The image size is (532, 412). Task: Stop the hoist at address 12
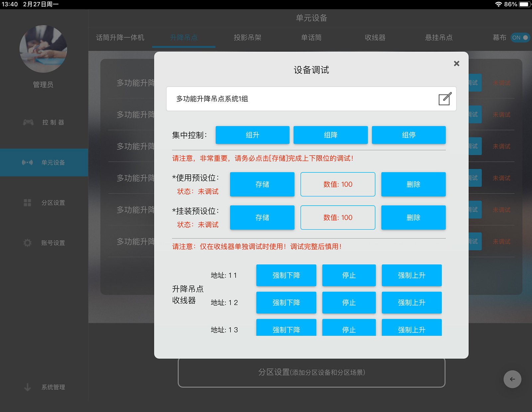point(349,303)
